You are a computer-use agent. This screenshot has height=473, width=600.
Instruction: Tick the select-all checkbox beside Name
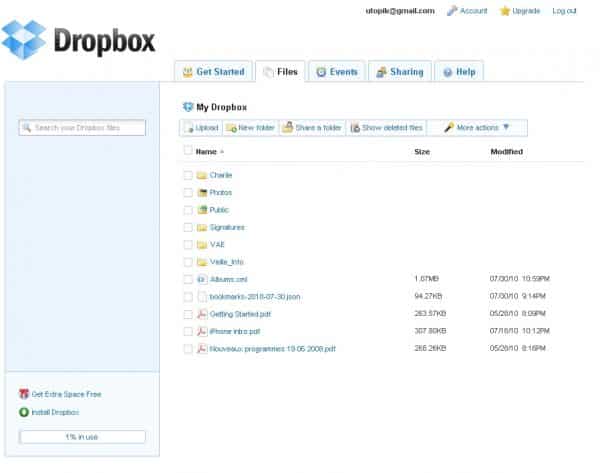(x=188, y=150)
